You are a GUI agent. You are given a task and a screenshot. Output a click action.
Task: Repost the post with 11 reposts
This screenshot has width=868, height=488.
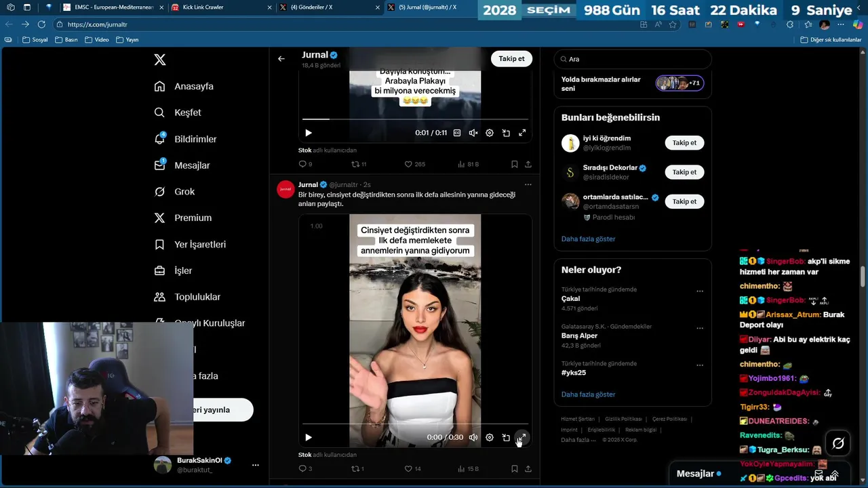coord(359,164)
